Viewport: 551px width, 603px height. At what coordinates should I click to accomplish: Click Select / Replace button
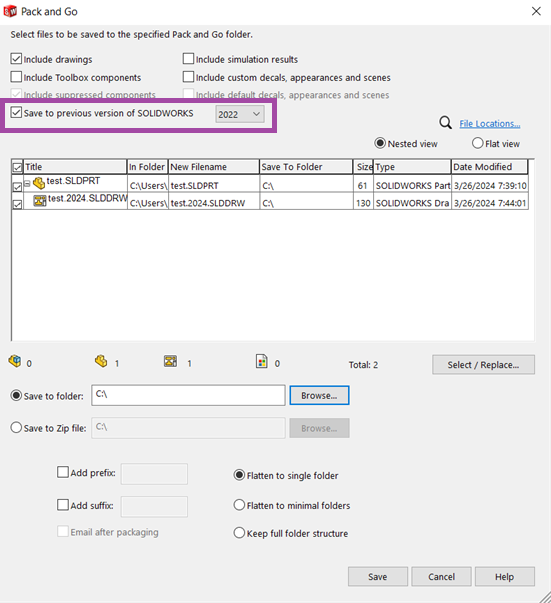click(x=483, y=365)
